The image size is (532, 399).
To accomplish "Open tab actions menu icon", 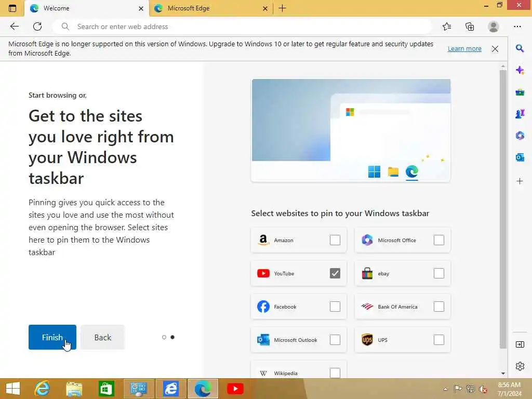I will [12, 8].
